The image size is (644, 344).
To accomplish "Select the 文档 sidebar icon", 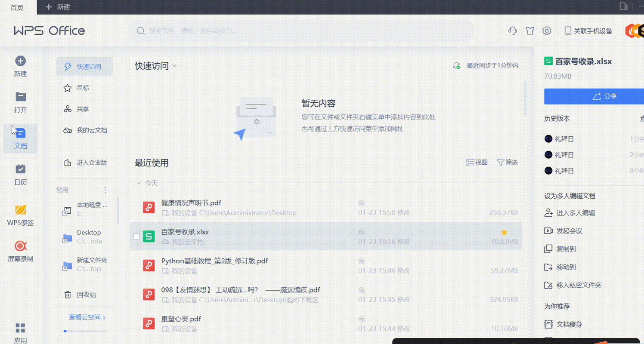I will click(x=20, y=132).
